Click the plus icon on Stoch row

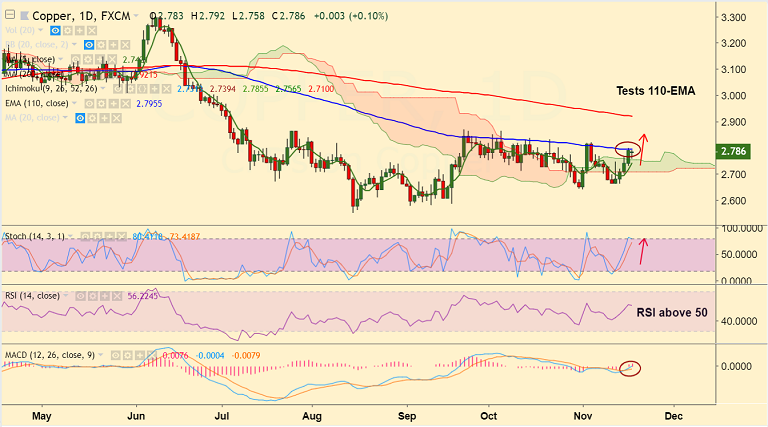click(110, 237)
